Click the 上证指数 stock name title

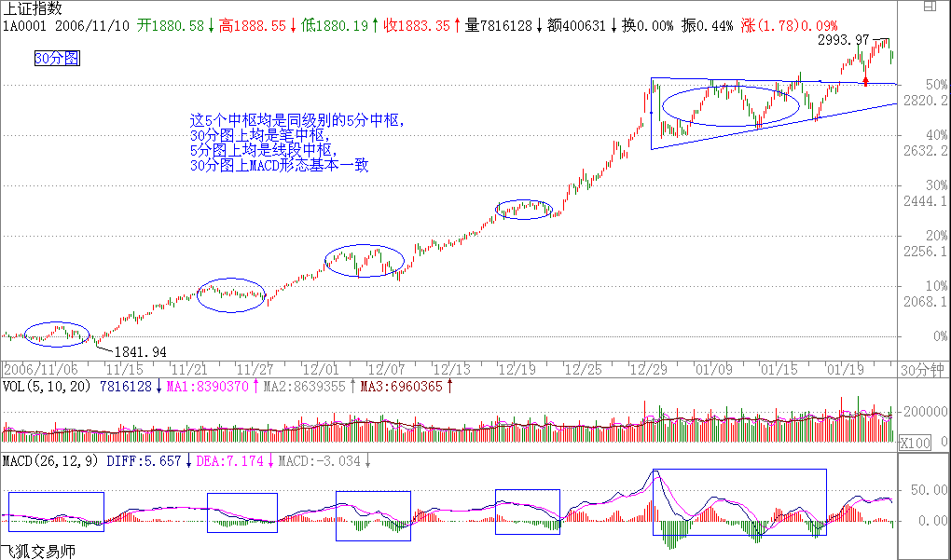34,8
